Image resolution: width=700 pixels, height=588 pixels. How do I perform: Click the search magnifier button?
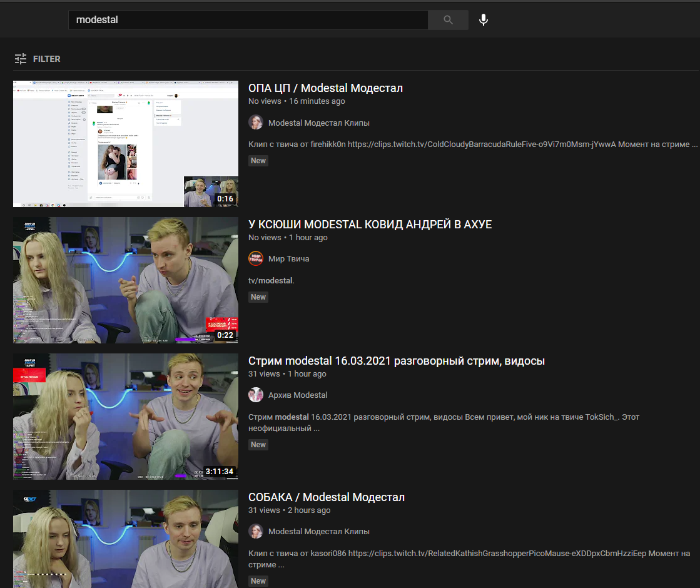coord(448,19)
